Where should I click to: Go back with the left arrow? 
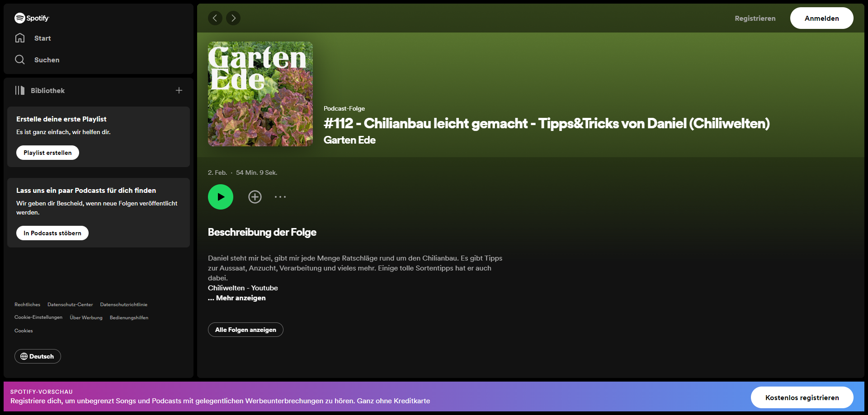[x=215, y=18]
